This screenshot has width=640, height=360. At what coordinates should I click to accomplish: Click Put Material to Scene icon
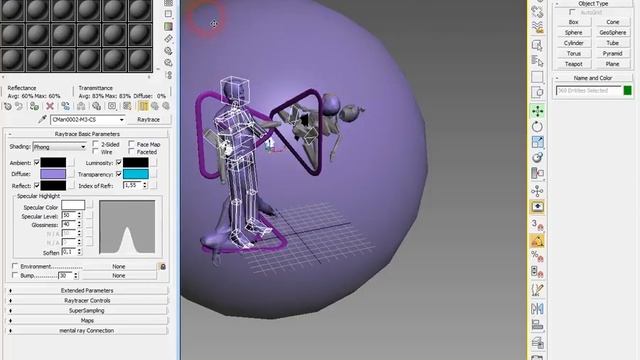tap(19, 107)
